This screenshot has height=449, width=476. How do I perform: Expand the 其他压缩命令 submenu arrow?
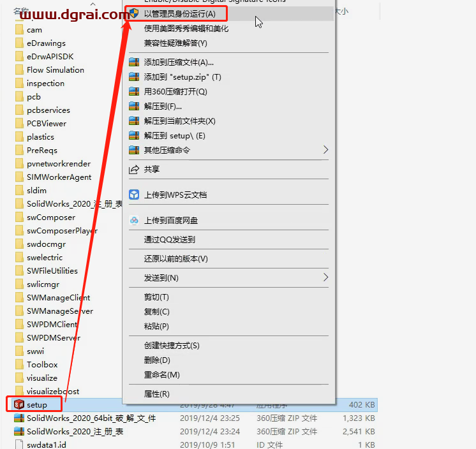point(325,150)
